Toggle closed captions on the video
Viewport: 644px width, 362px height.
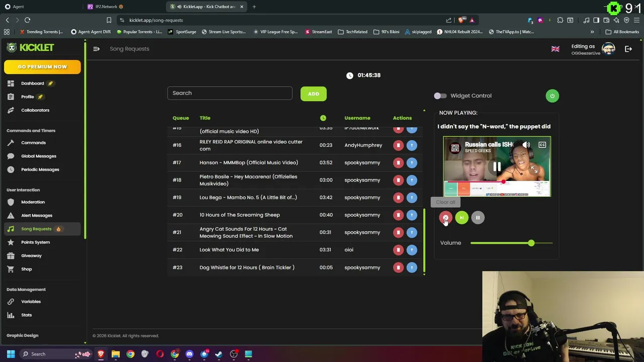pos(542,145)
